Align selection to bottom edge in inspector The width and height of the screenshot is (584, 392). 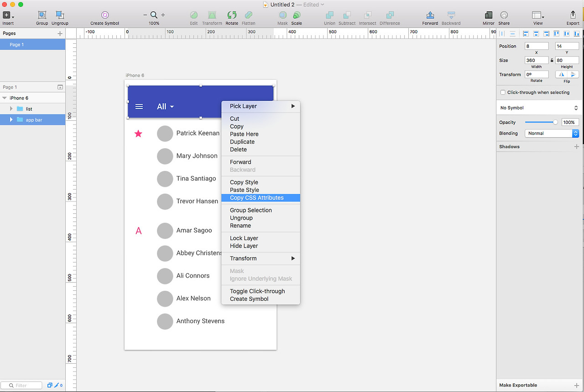pos(577,33)
